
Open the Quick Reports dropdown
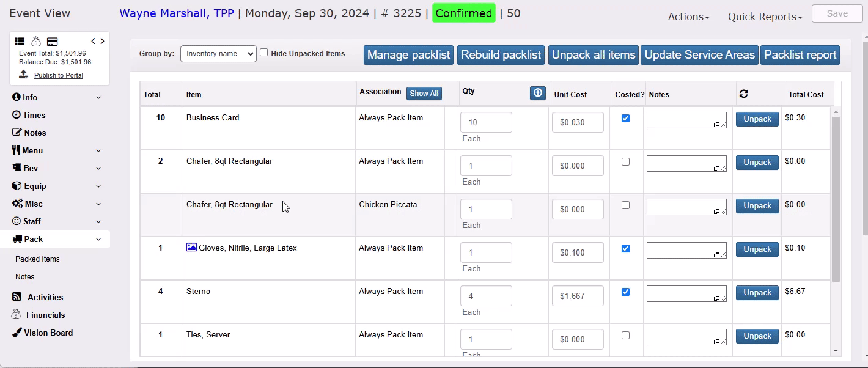pos(765,17)
